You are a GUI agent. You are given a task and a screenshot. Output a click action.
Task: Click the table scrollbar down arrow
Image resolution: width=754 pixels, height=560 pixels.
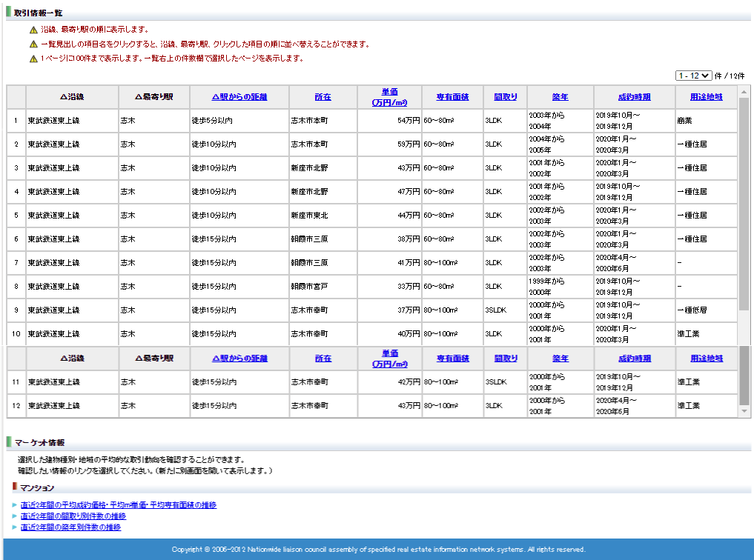[x=744, y=411]
